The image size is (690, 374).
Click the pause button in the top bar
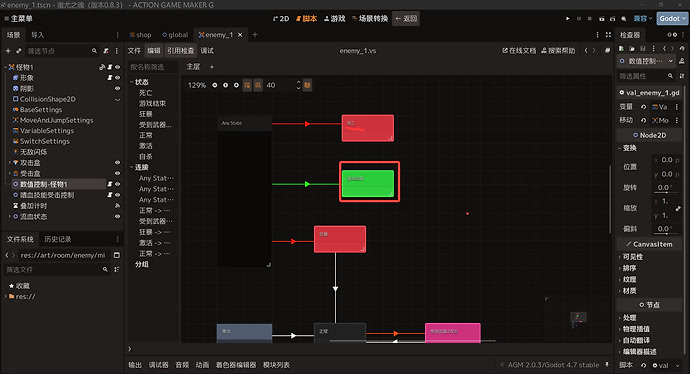click(x=579, y=18)
